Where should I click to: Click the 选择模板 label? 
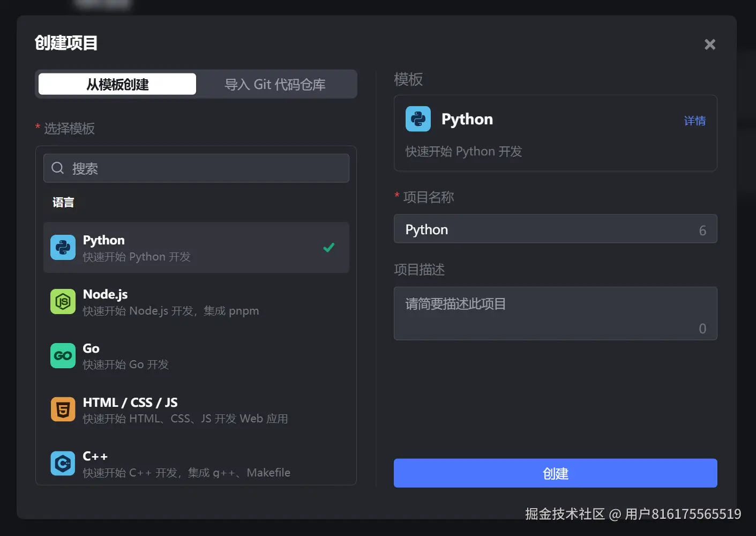[x=69, y=129]
